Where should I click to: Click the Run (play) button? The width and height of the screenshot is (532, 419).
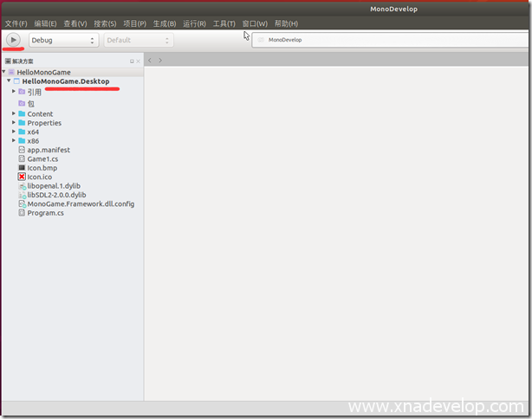[14, 40]
